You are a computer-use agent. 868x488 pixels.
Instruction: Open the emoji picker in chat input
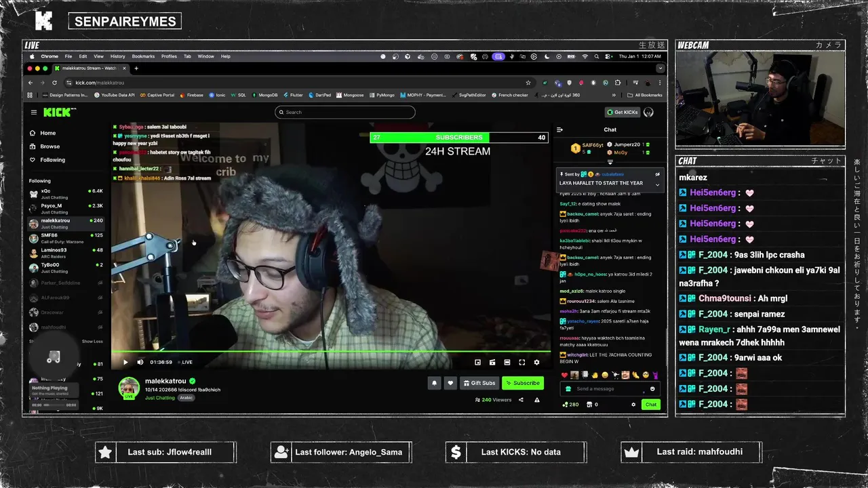click(652, 389)
